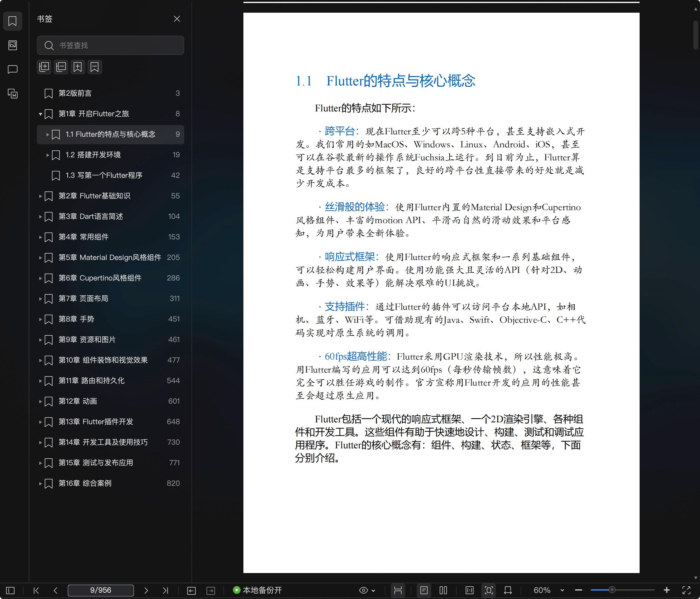The width and height of the screenshot is (700, 599).
Task: Go to previous page
Action: tap(55, 590)
